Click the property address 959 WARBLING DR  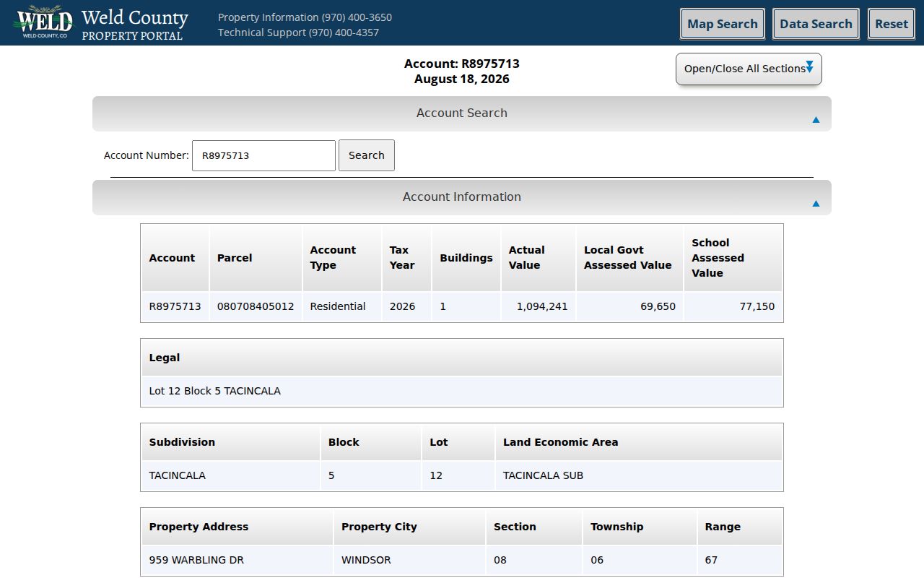point(196,560)
